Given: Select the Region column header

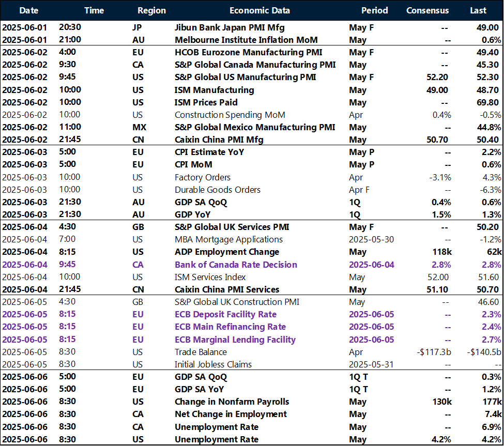Looking at the screenshot, I should pyautogui.click(x=151, y=10).
